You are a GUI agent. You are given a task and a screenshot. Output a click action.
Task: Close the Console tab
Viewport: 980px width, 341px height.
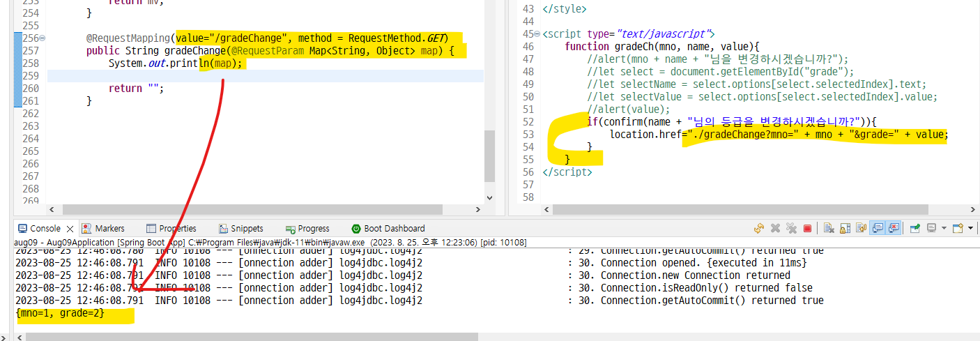tap(70, 228)
